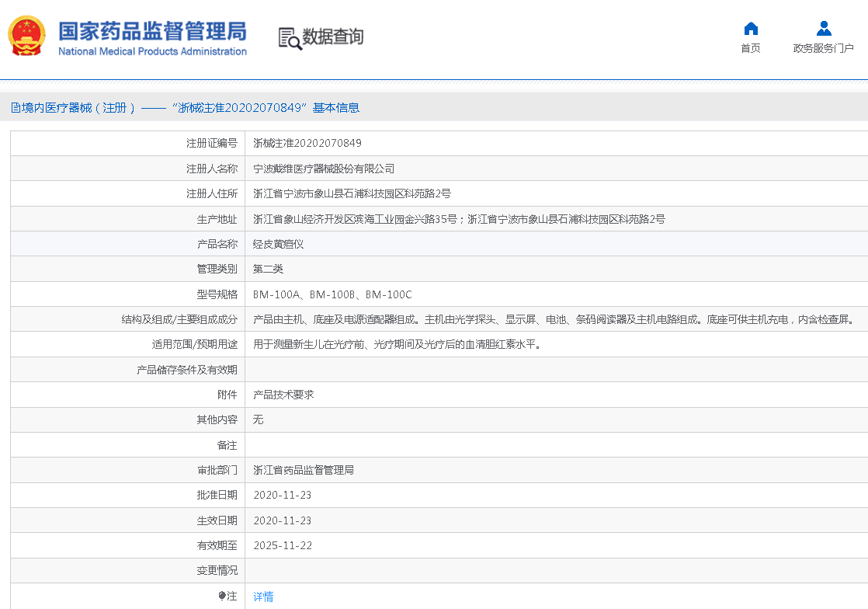Open the 政务服务门户 text link
The width and height of the screenshot is (868, 609).
point(824,48)
